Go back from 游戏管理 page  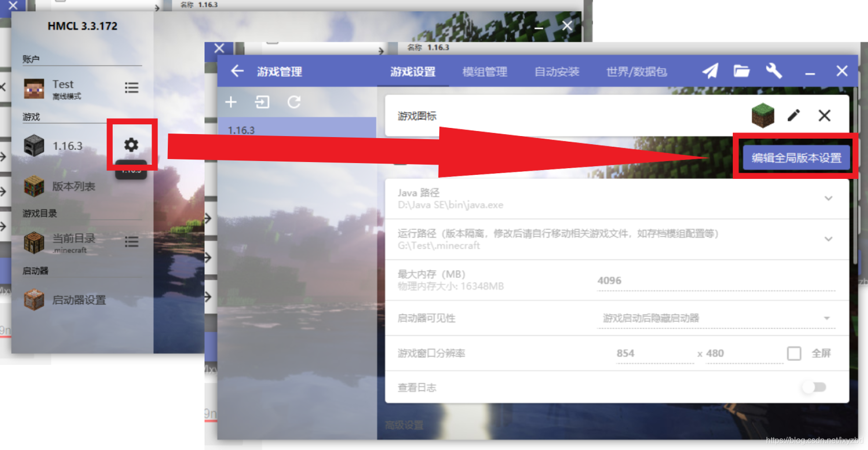(237, 71)
